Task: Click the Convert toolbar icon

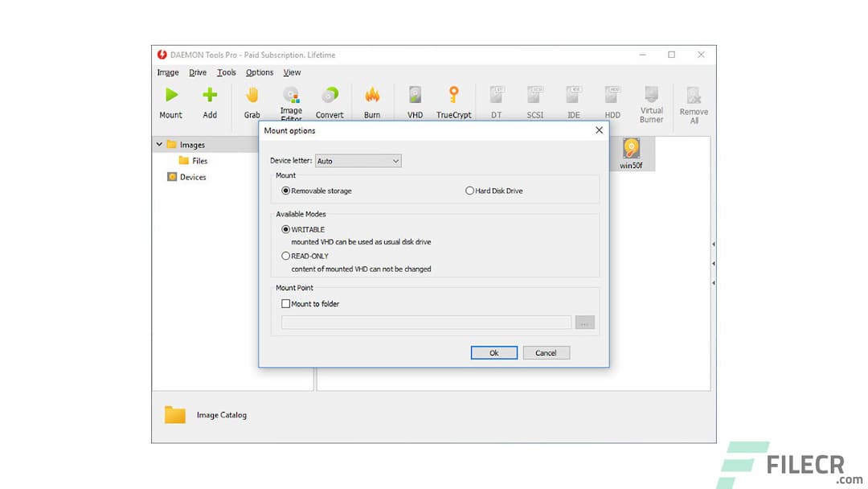Action: tap(330, 101)
